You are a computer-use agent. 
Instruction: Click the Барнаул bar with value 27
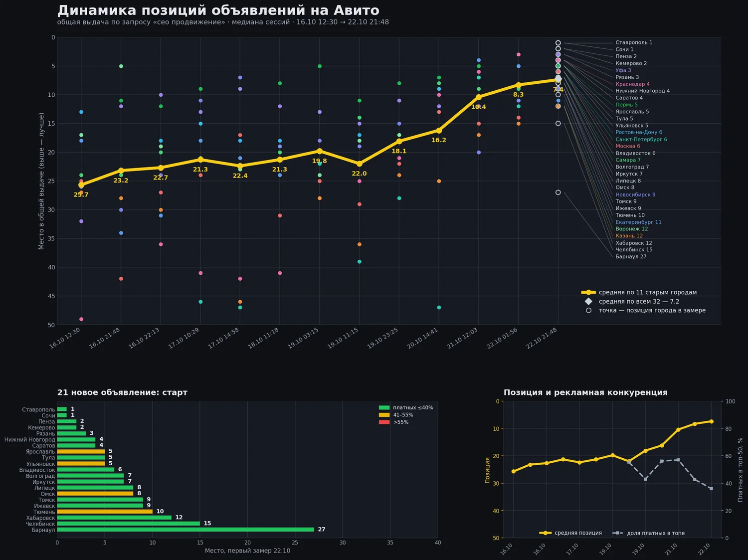(x=186, y=530)
